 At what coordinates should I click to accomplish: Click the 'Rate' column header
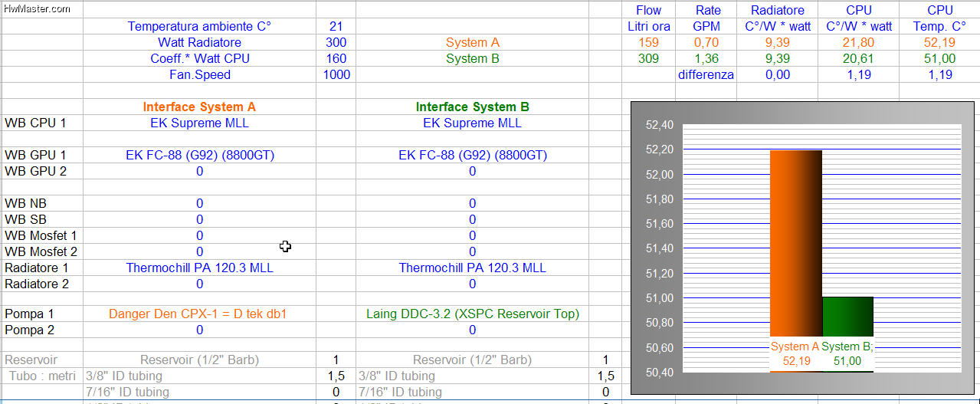coord(708,10)
